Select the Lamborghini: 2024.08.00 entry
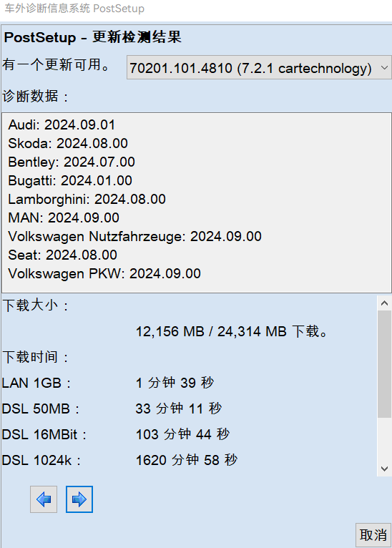The width and height of the screenshot is (392, 548). [x=87, y=199]
